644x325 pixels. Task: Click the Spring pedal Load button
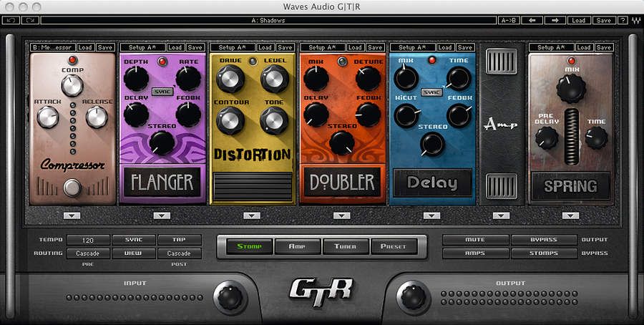pyautogui.click(x=584, y=47)
